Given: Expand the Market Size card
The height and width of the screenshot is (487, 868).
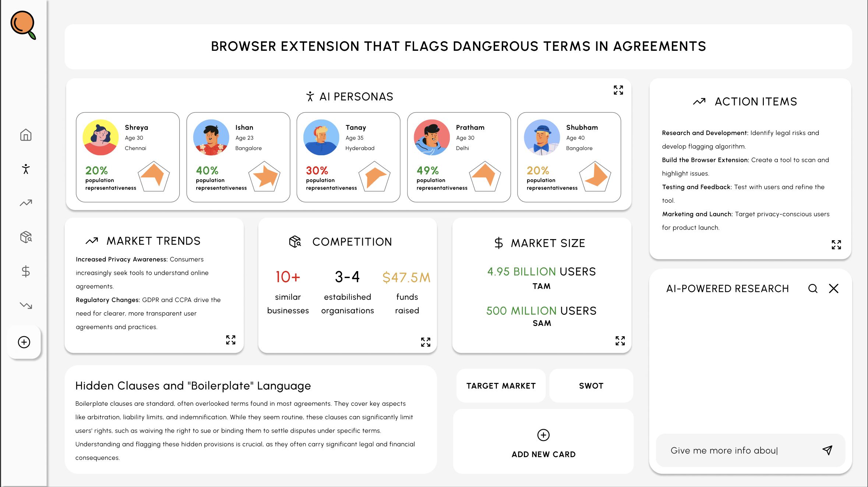Looking at the screenshot, I should [x=620, y=341].
